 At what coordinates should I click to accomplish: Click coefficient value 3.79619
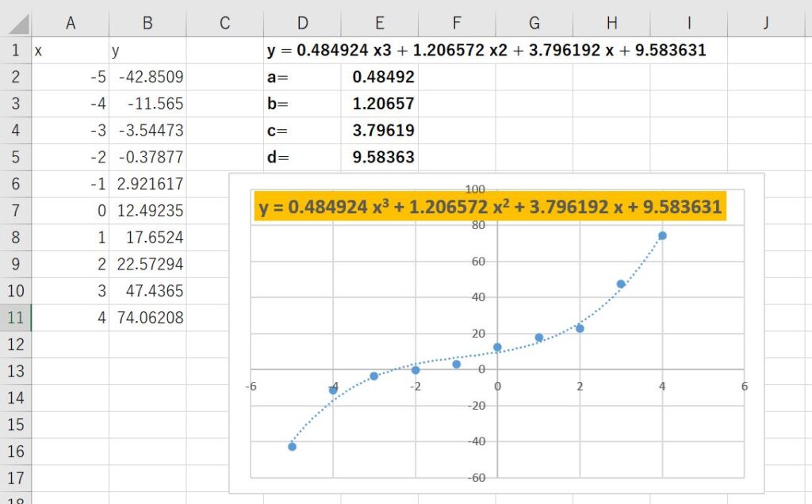point(380,131)
